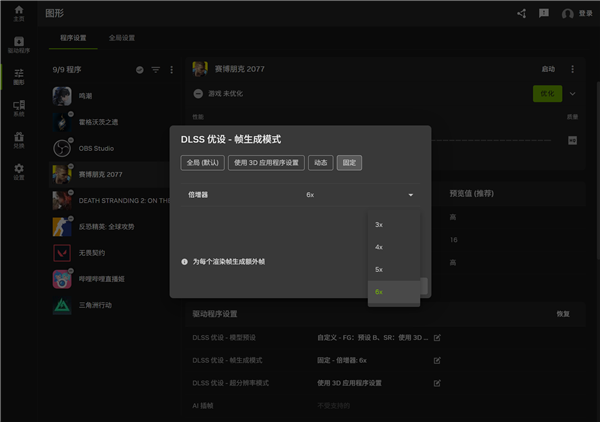The height and width of the screenshot is (422, 600).
Task: Go to the 系统 (System) sidebar icon
Action: [x=18, y=108]
